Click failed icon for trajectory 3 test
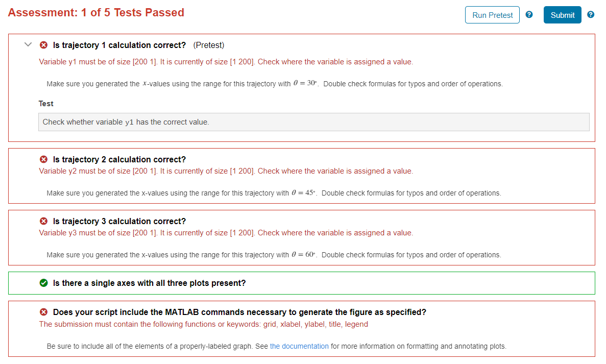606x364 pixels. 44,221
